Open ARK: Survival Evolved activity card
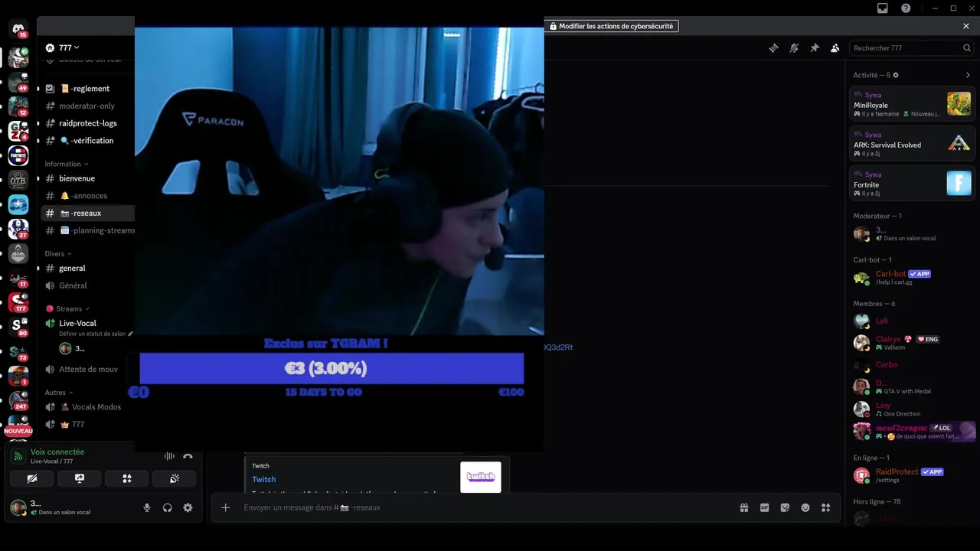 (913, 143)
